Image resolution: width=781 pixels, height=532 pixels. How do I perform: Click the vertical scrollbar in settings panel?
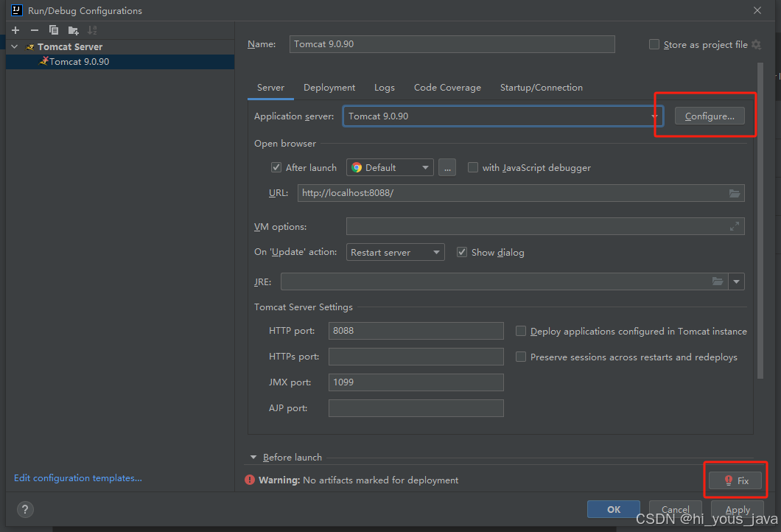click(x=760, y=220)
